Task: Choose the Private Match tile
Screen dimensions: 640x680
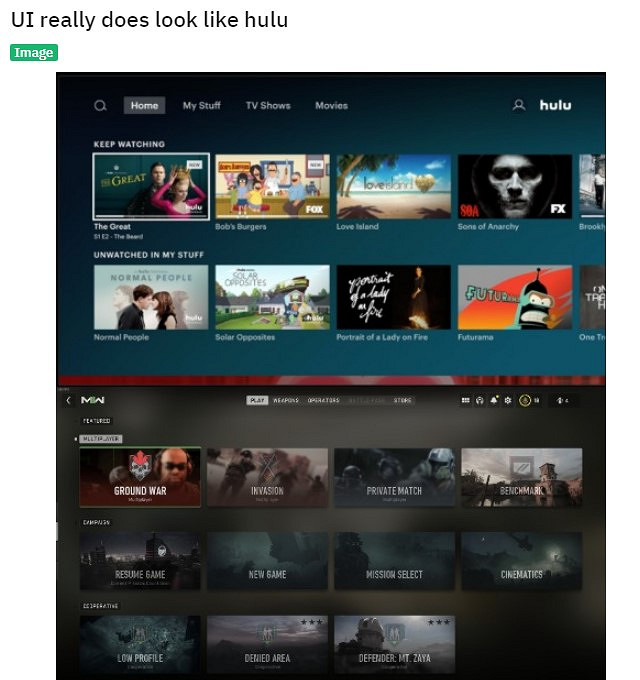Action: [394, 477]
